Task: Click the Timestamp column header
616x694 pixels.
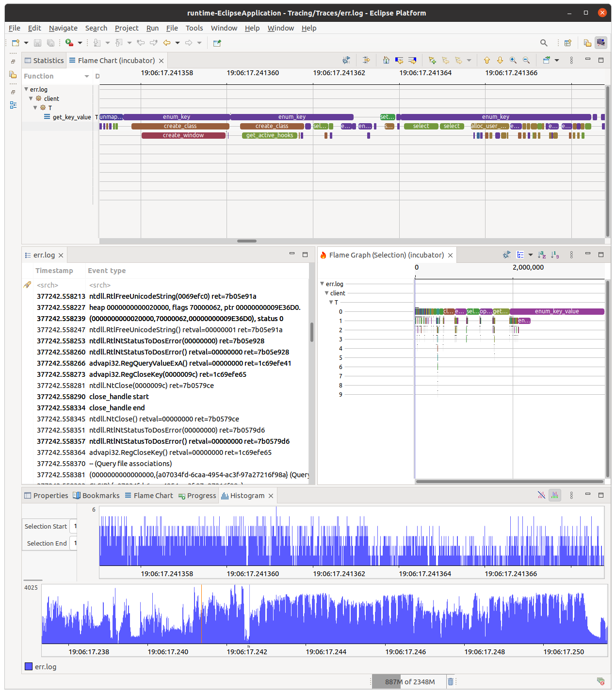Action: click(x=54, y=271)
